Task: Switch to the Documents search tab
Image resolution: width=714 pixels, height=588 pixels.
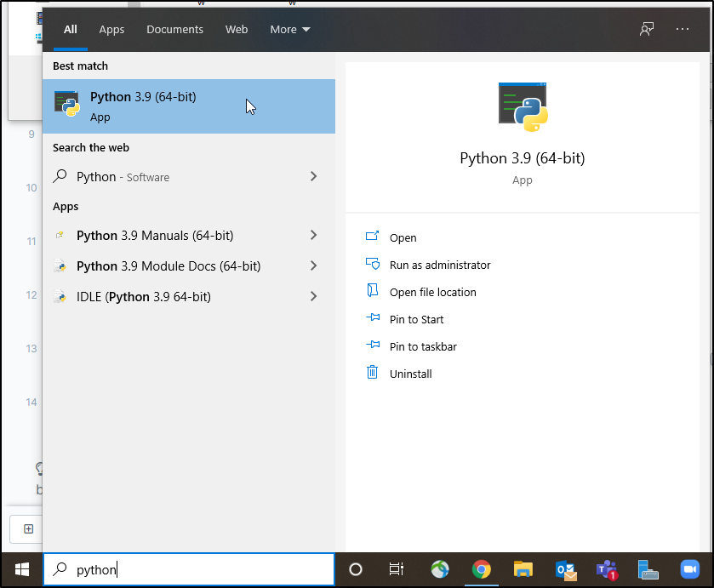Action: tap(174, 29)
